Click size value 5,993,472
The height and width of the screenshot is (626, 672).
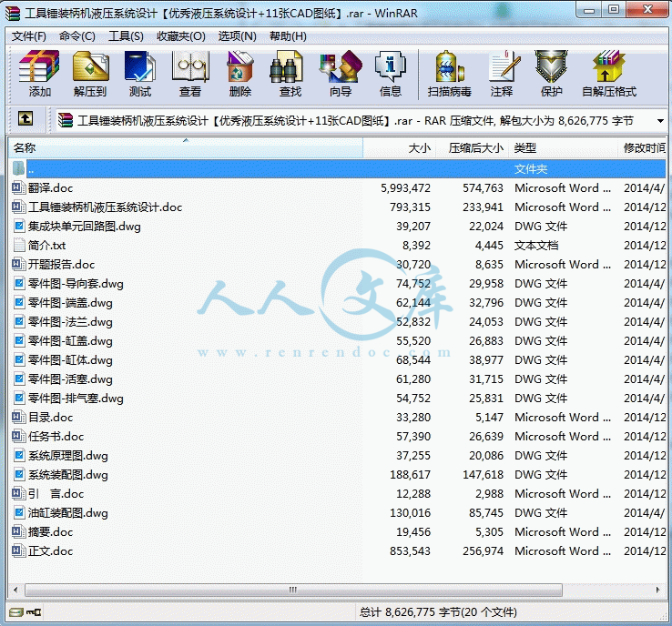coord(405,187)
